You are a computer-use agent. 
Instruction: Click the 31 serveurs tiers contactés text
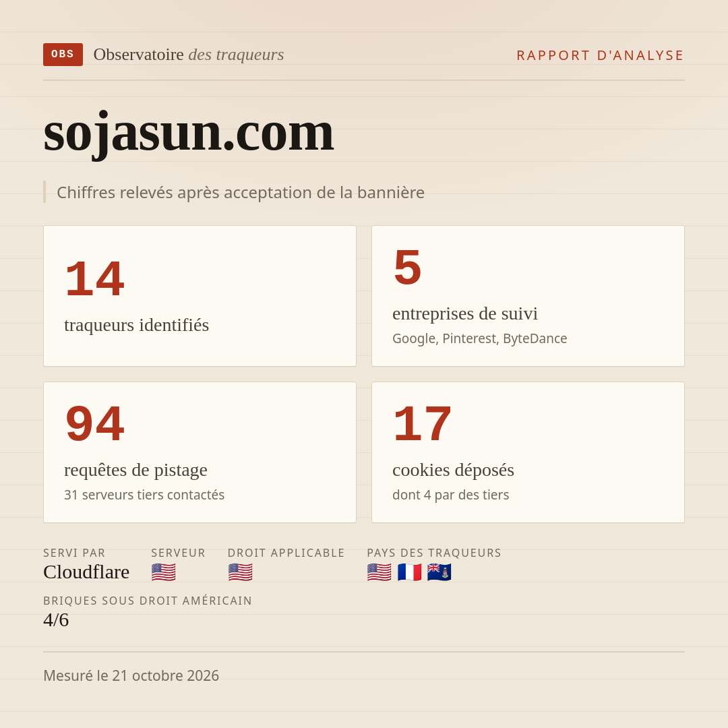coord(144,495)
